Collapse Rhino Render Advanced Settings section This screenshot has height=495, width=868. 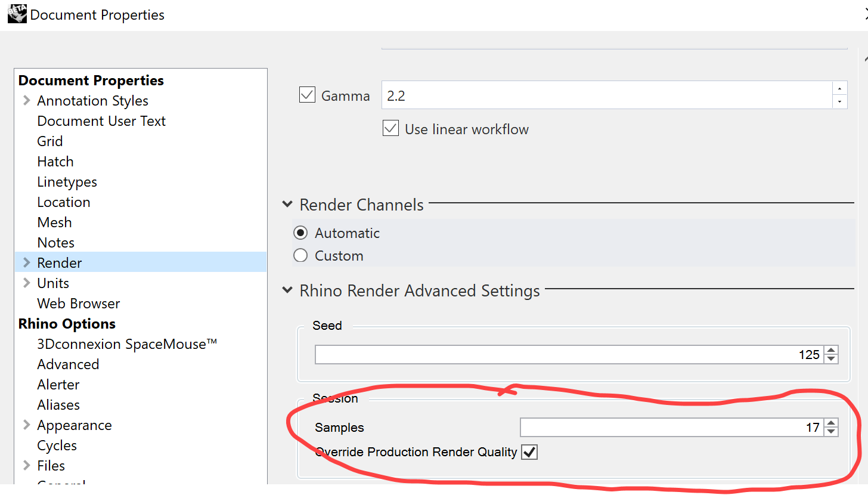coord(288,291)
